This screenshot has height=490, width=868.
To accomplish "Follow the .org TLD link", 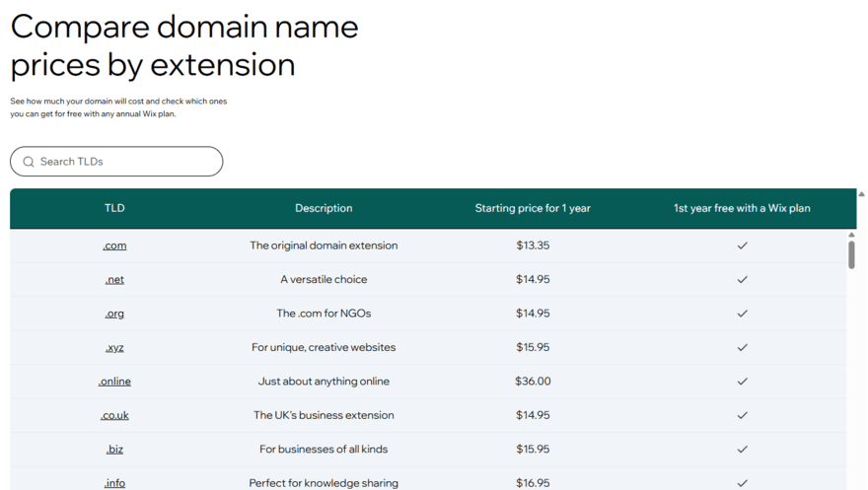I will coord(114,314).
